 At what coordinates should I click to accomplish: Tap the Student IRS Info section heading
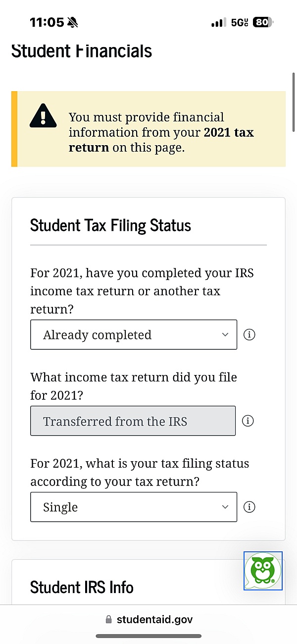82,588
